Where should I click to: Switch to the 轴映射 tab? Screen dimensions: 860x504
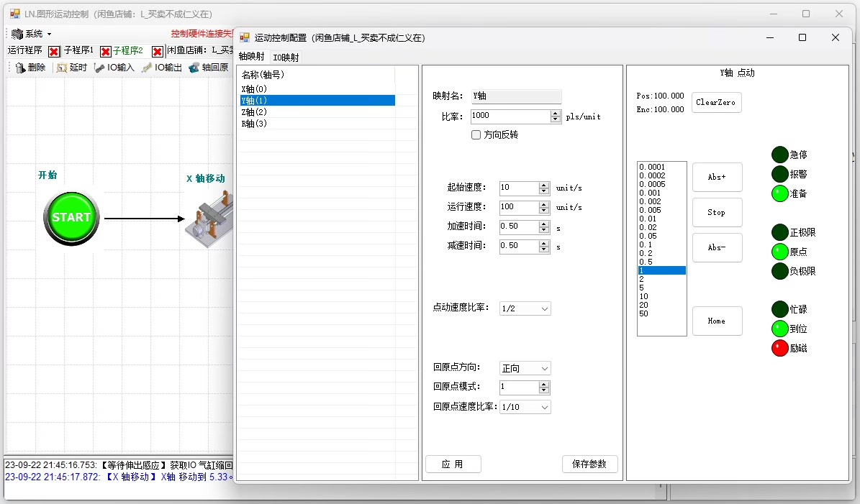point(252,56)
